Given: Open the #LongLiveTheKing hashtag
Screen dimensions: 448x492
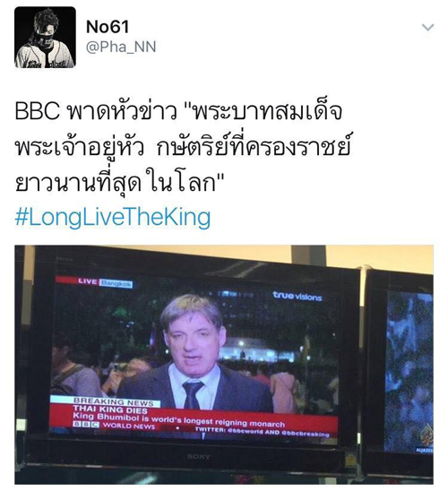Looking at the screenshot, I should (113, 218).
